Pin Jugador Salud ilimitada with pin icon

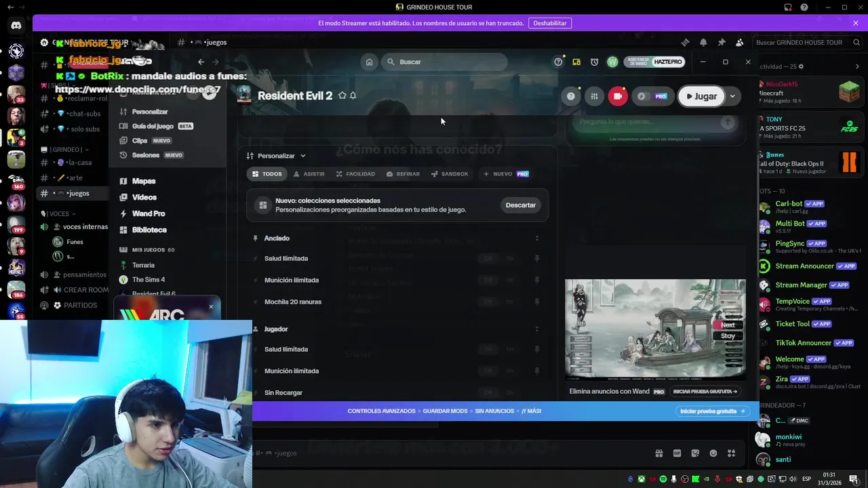[x=537, y=349]
